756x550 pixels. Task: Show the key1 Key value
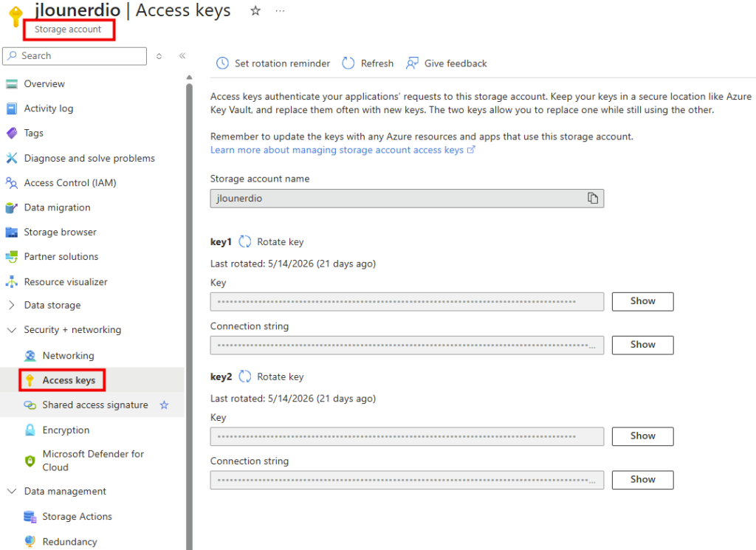(x=643, y=301)
